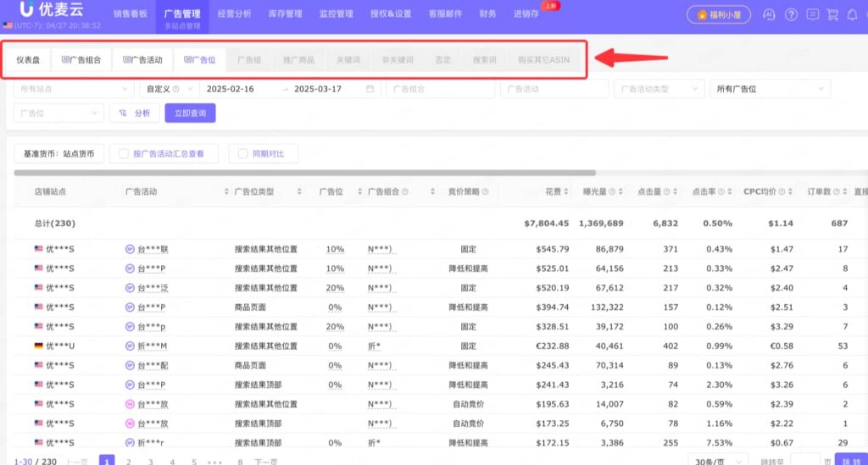Click the info icon beside 自定义
Screen dimensions: 868x465
click(175, 89)
